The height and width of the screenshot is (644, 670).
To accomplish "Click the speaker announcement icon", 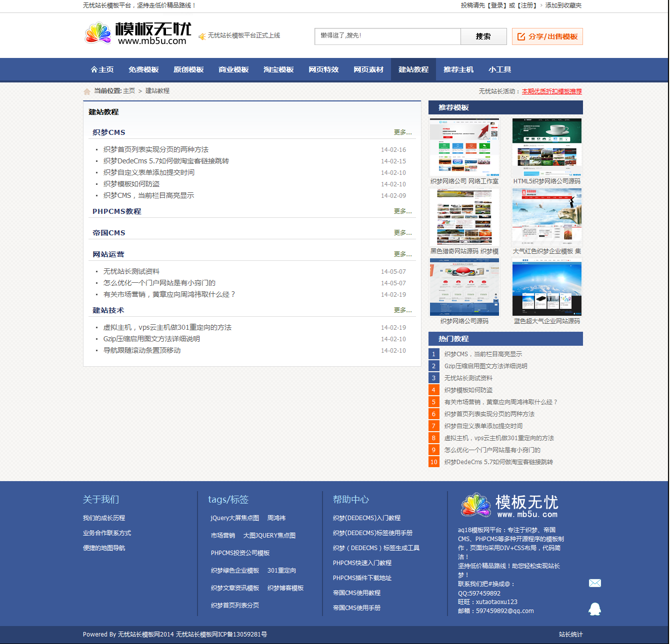I will 202,36.
